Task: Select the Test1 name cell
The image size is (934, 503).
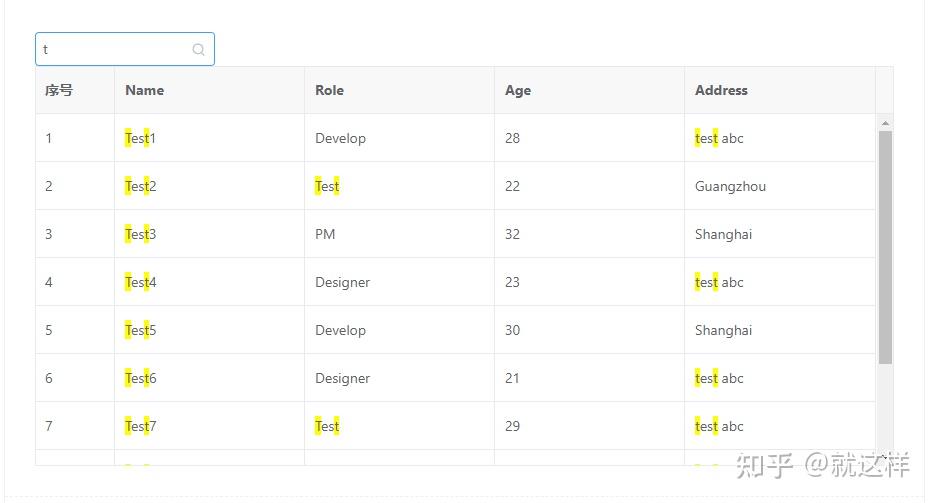Action: click(141, 138)
